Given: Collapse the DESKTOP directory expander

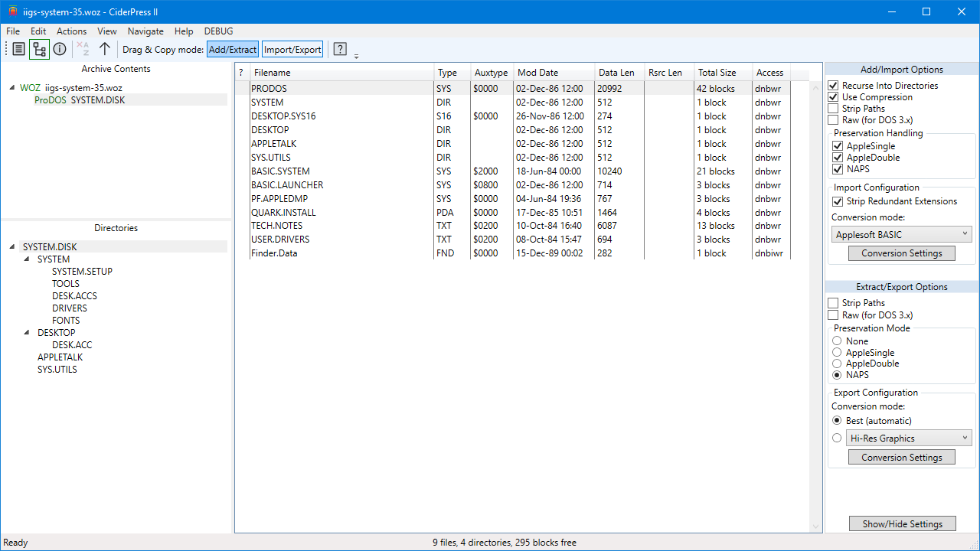Looking at the screenshot, I should coord(28,333).
